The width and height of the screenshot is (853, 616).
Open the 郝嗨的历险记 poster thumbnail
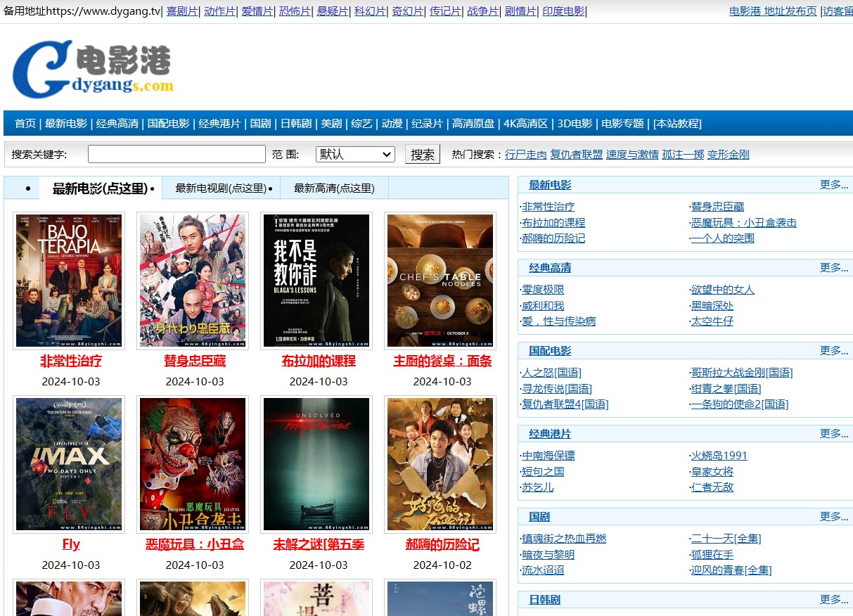tap(440, 464)
